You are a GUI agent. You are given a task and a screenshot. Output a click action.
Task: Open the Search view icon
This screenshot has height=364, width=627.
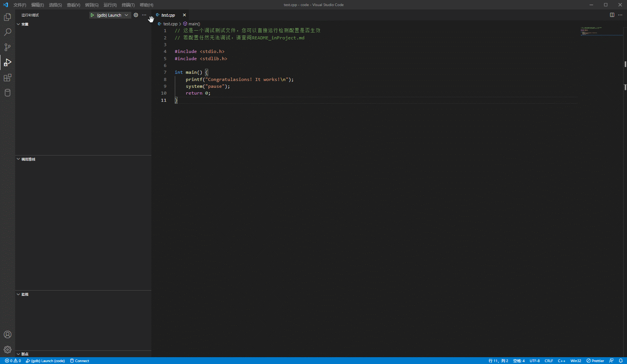7,32
